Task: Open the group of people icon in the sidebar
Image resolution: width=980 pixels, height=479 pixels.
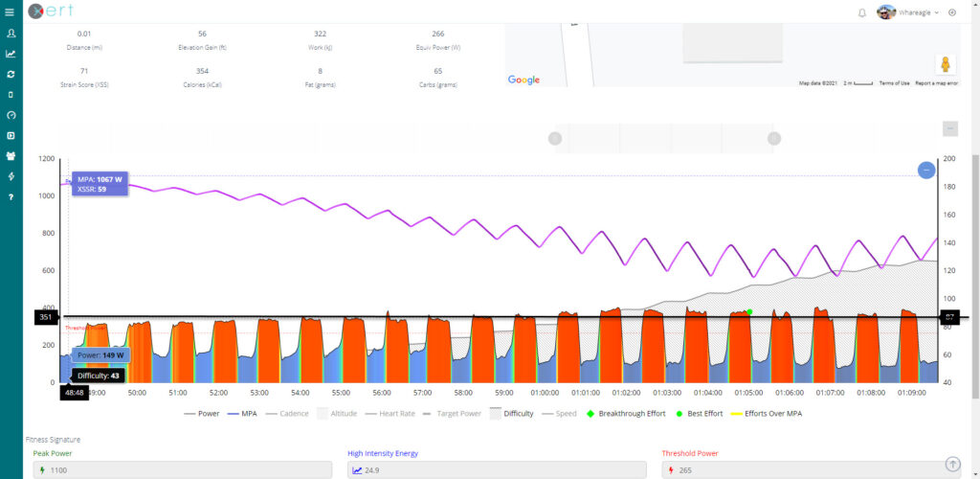Action: point(11,155)
